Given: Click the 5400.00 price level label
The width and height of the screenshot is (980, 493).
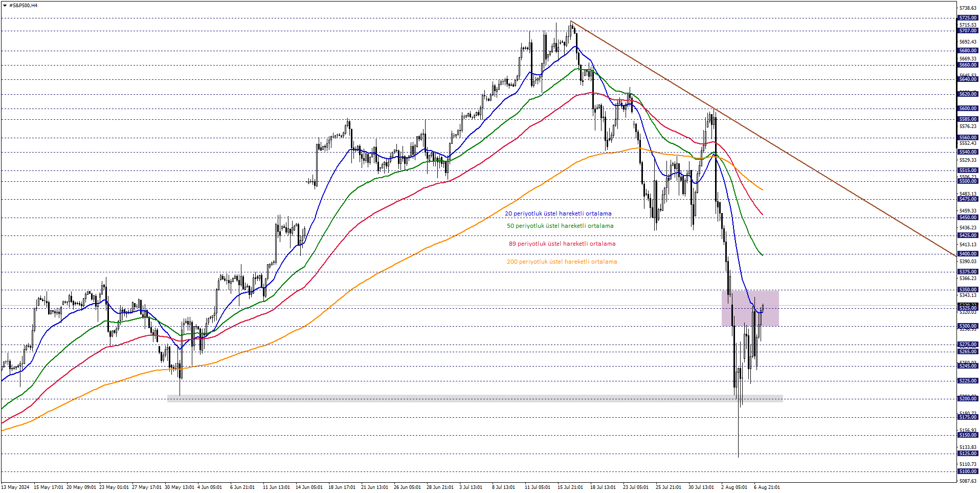Looking at the screenshot, I should (968, 254).
